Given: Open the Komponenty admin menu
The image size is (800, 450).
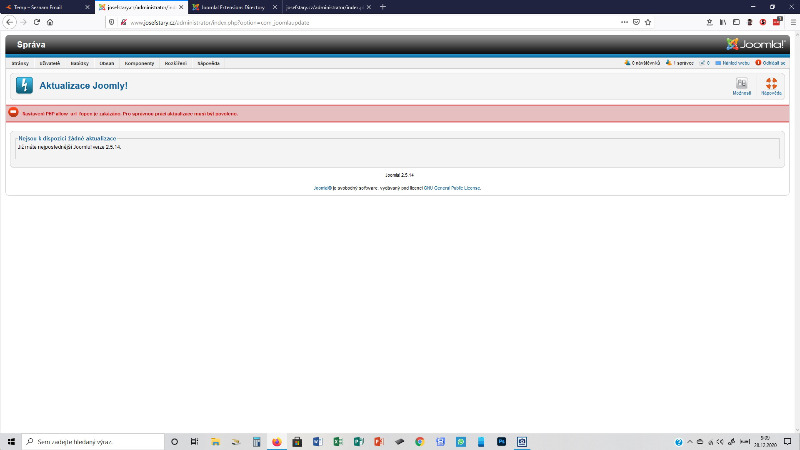Looking at the screenshot, I should pos(139,63).
